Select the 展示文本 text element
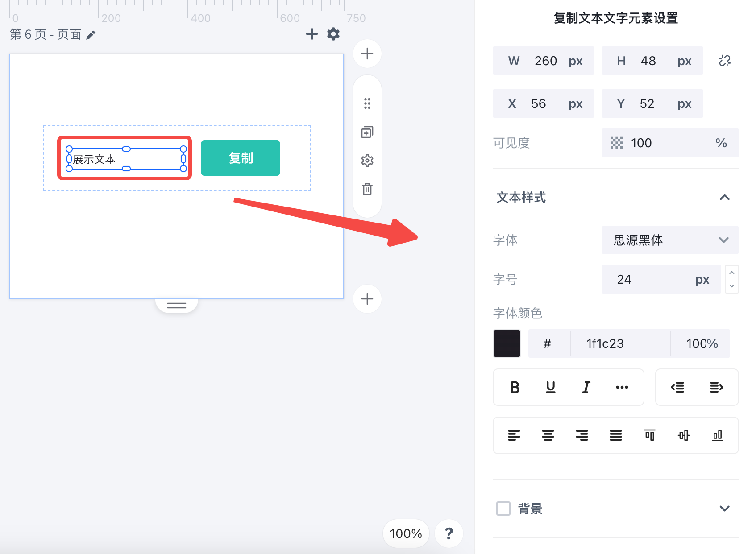The image size is (756, 554). tap(126, 159)
